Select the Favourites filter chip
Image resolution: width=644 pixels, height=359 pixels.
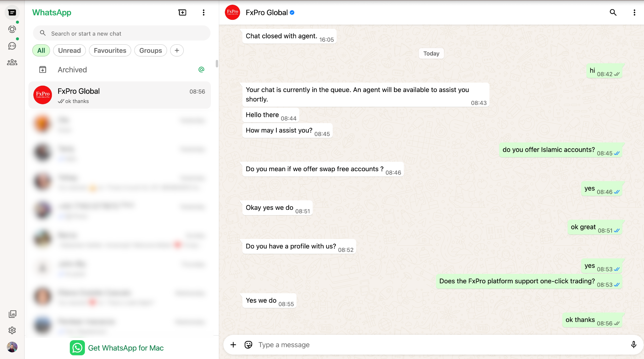[x=110, y=51]
